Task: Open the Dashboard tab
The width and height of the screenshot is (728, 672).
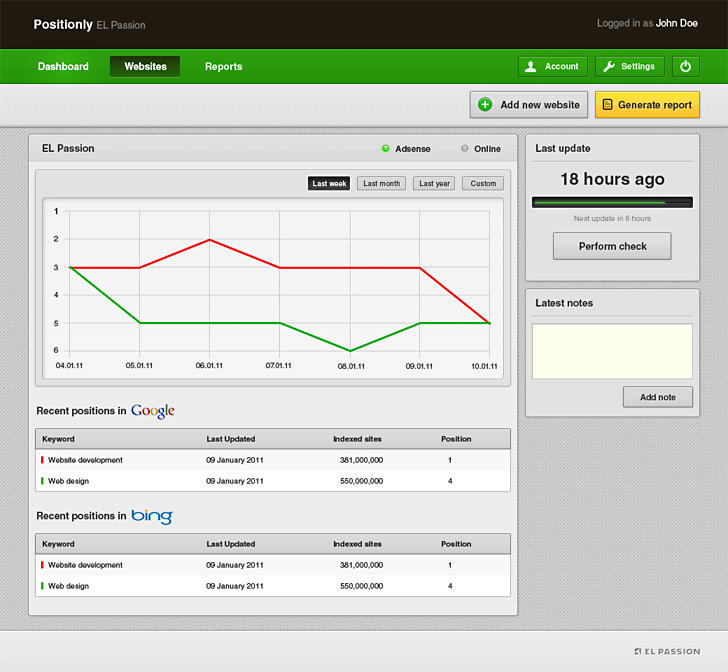Action: click(x=63, y=66)
